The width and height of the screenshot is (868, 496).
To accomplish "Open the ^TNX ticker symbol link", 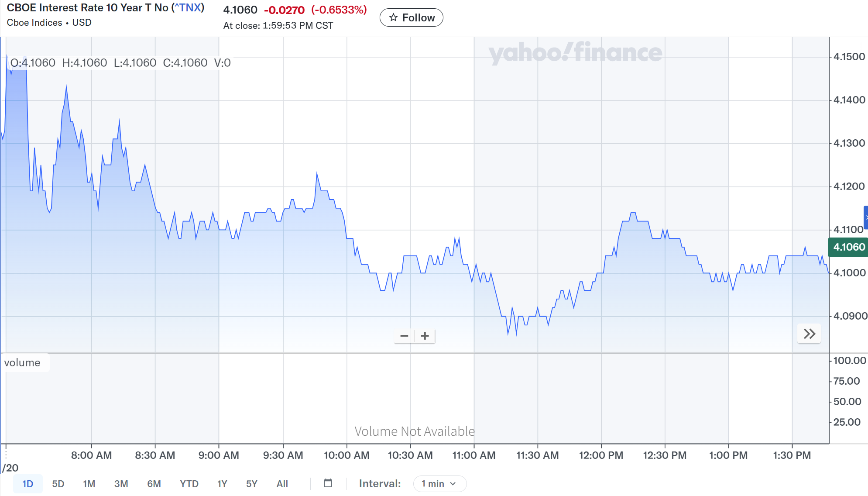I will [x=188, y=8].
